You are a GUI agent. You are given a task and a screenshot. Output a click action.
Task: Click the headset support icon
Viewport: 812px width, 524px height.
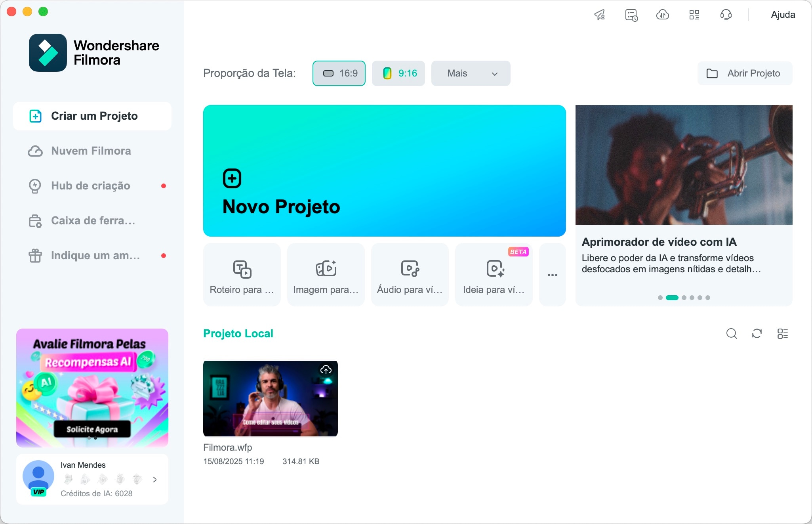pyautogui.click(x=726, y=15)
